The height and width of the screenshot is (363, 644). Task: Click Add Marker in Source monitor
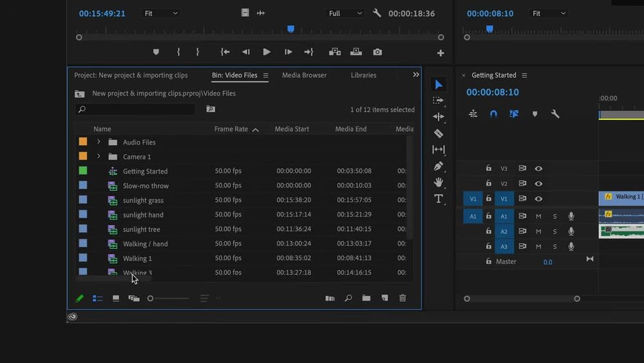tap(156, 52)
